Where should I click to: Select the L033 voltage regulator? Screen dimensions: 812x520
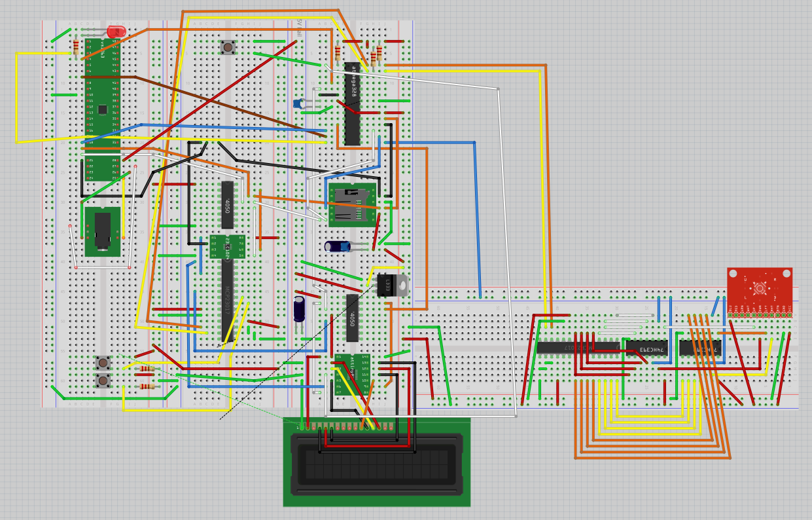point(393,286)
